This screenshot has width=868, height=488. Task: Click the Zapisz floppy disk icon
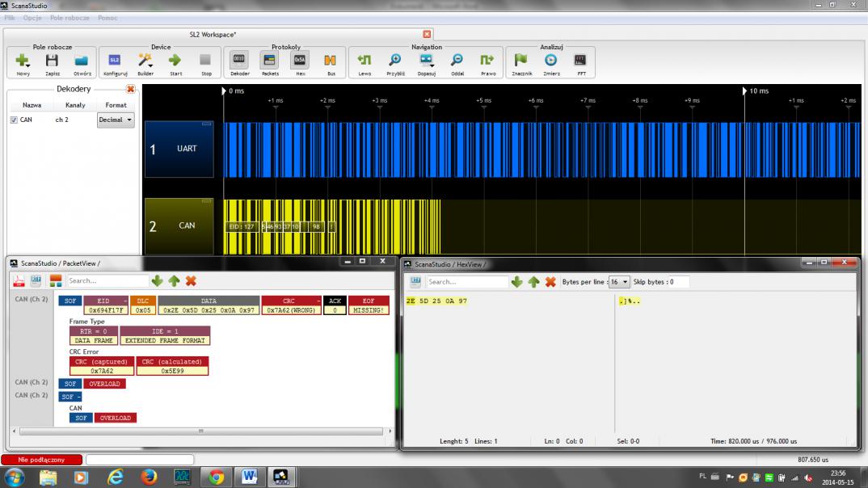(x=53, y=61)
